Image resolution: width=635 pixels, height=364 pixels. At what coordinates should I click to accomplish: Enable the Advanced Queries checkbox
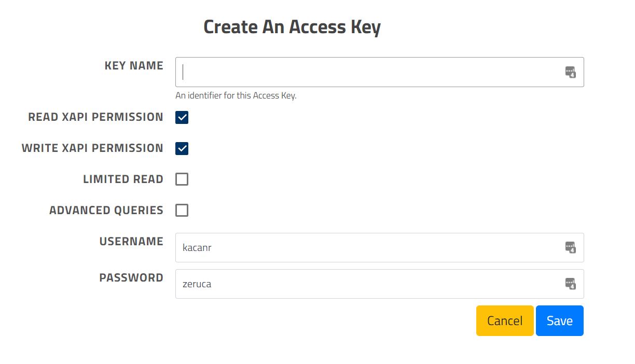pyautogui.click(x=182, y=210)
